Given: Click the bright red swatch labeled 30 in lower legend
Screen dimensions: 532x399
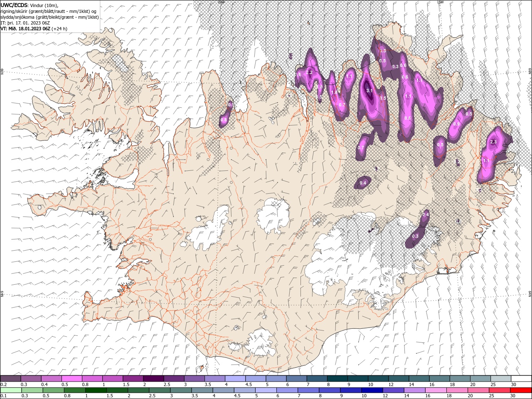Looking at the screenshot, I should pyautogui.click(x=521, y=390).
